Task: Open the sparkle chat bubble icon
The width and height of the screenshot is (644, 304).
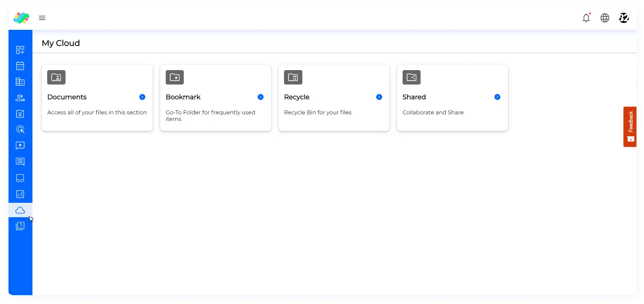Action: (20, 145)
